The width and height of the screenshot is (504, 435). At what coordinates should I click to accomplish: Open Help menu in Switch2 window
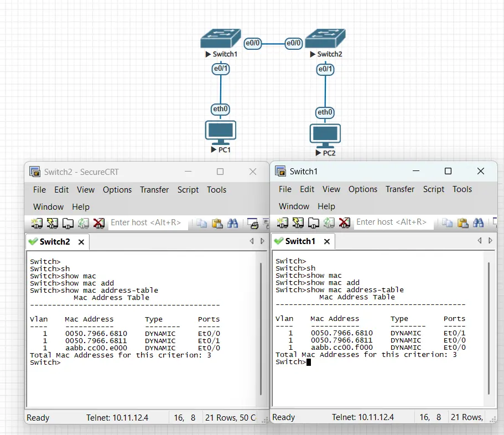(81, 207)
